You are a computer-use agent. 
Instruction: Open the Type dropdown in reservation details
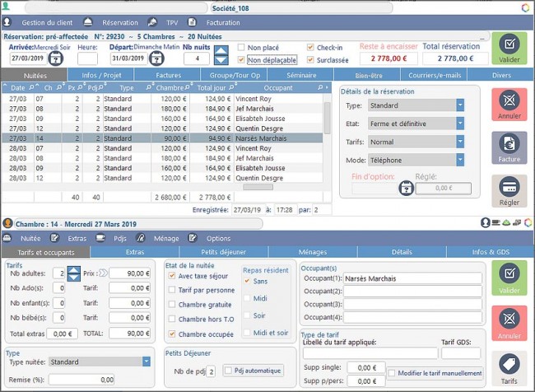(460, 105)
